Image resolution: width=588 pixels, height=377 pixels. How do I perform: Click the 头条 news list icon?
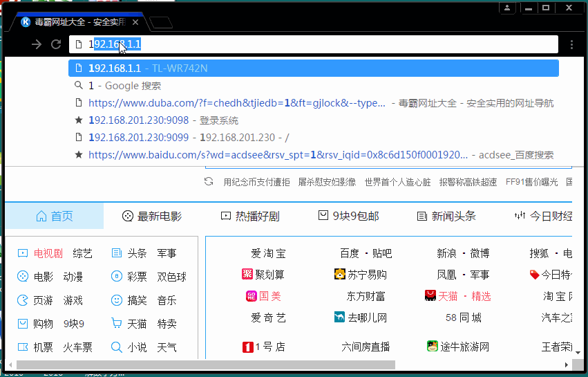117,253
